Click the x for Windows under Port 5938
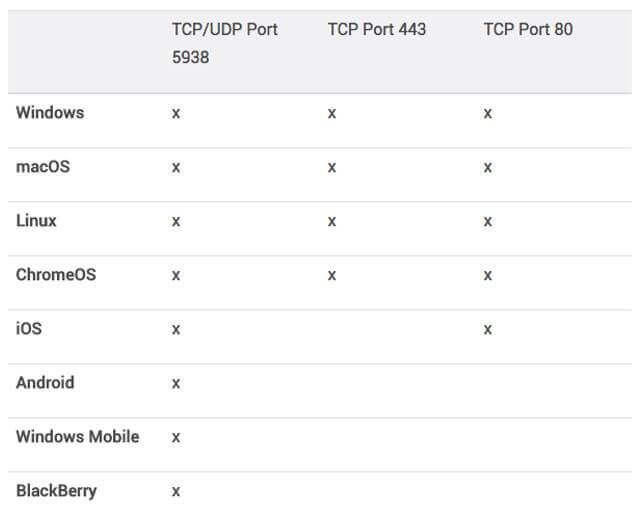This screenshot has width=640, height=521. 176,114
